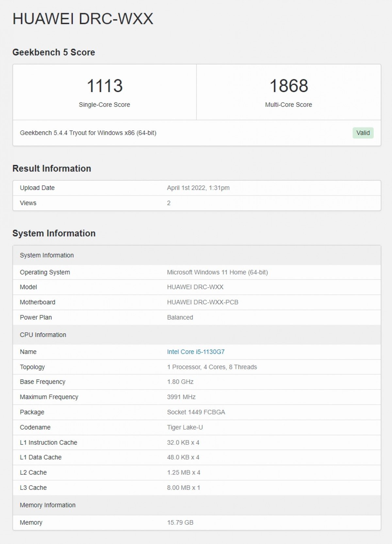Select the Geekbench 5.4.4 Tryout version text
The width and height of the screenshot is (392, 544).
coord(88,133)
